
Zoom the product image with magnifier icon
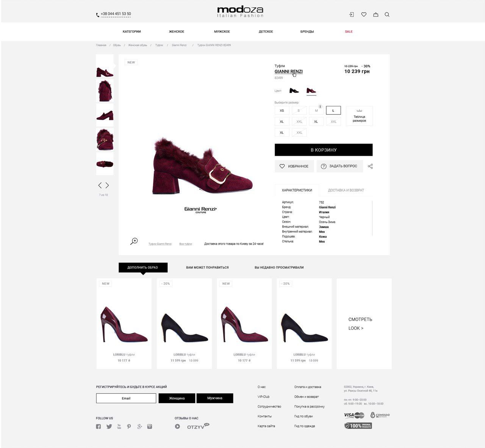coord(134,241)
